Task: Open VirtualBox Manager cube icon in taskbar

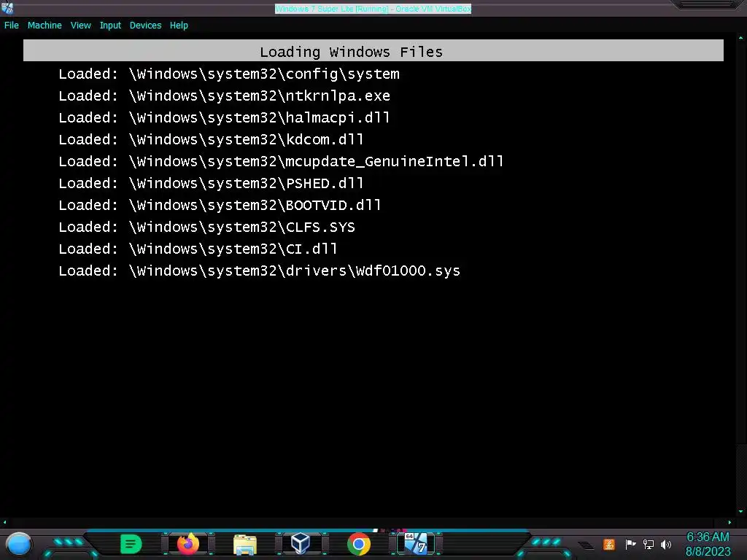Action: click(301, 543)
